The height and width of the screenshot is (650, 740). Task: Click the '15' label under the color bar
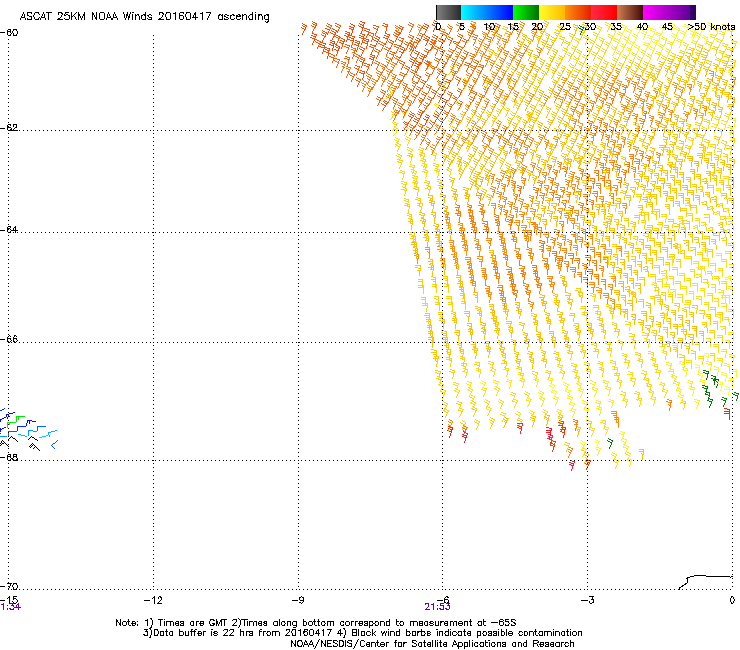(513, 27)
